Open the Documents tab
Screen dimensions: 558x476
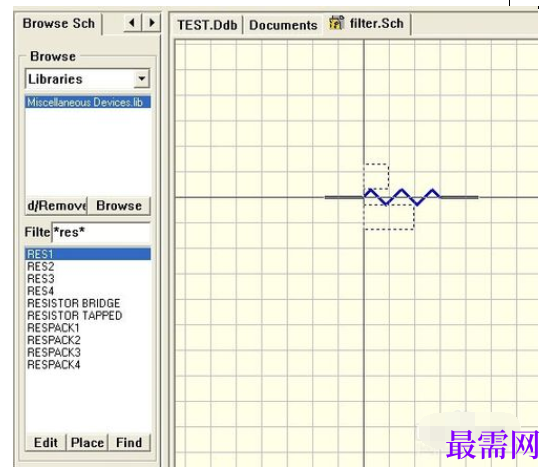point(283,25)
